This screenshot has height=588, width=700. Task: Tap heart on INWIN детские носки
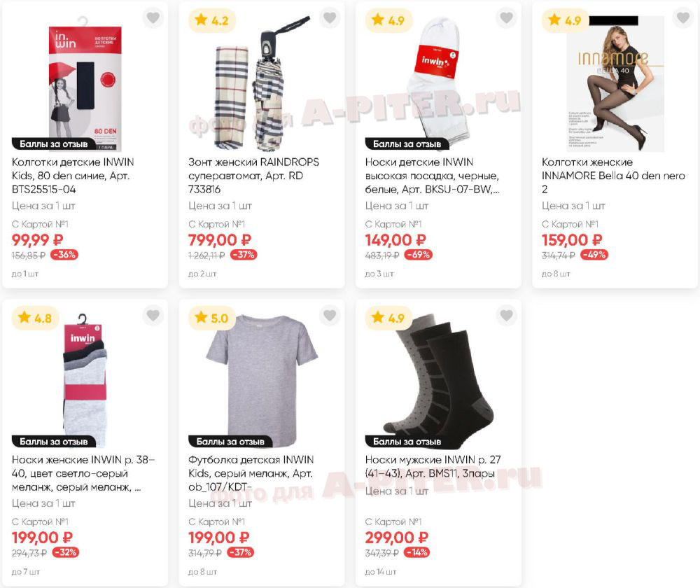(506, 18)
